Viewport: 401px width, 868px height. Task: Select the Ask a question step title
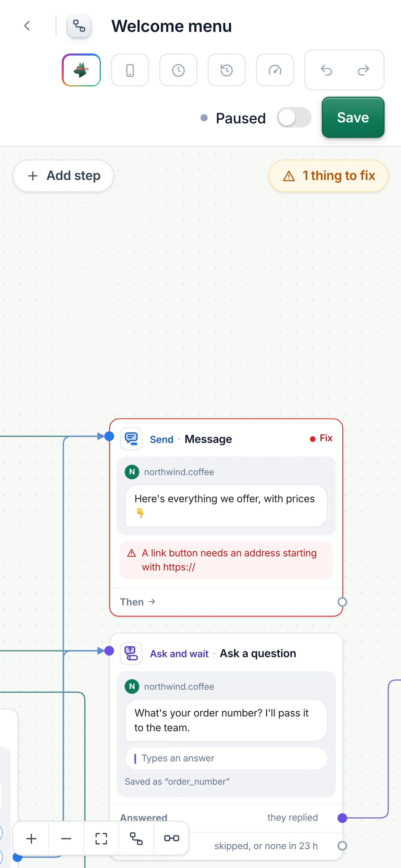tap(258, 653)
